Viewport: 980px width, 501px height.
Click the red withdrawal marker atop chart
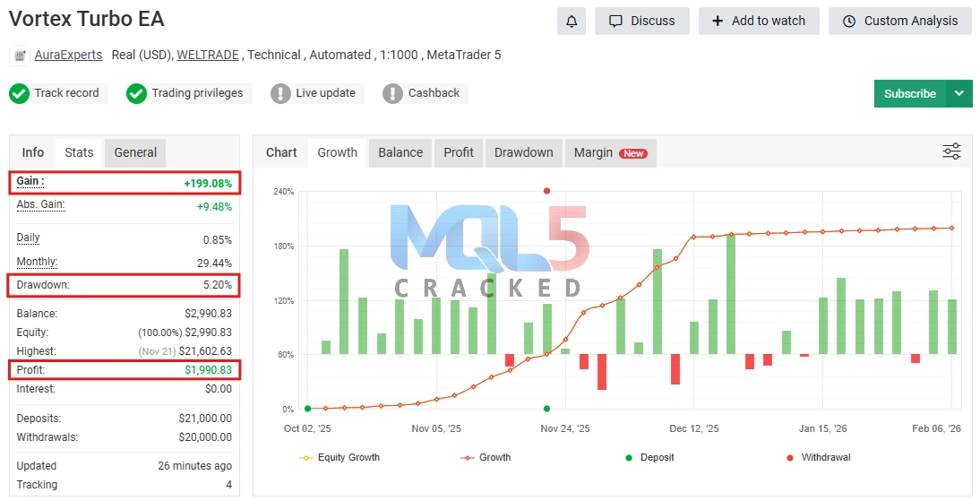[546, 191]
